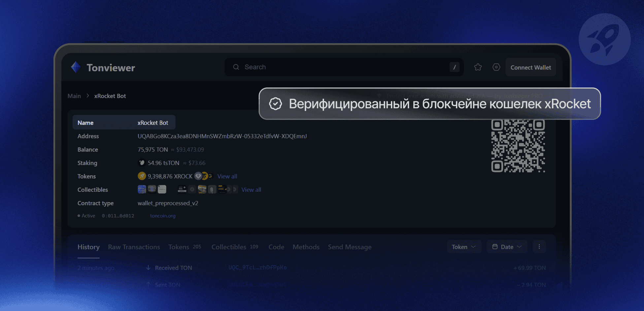Click the Connect Wallet button
This screenshot has width=644, height=311.
click(x=531, y=67)
